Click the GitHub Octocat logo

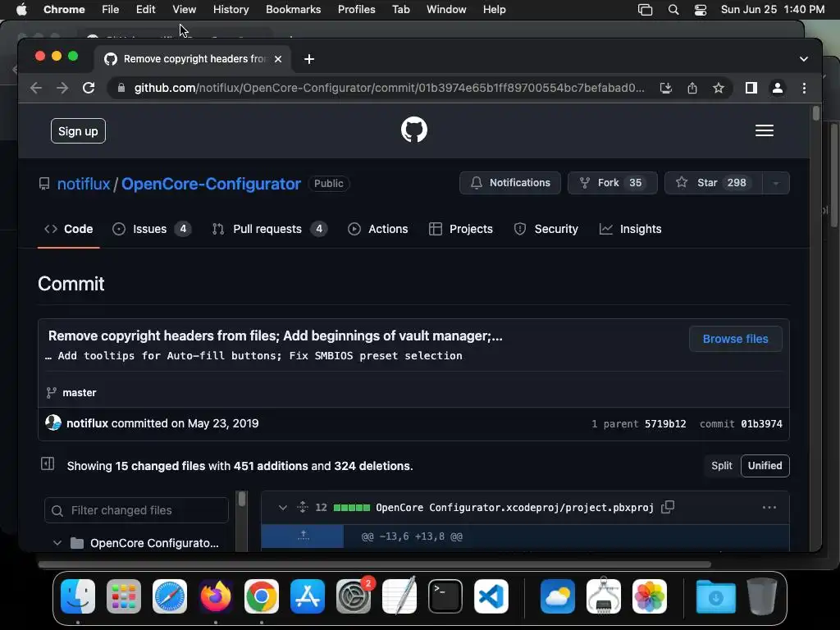click(x=414, y=130)
